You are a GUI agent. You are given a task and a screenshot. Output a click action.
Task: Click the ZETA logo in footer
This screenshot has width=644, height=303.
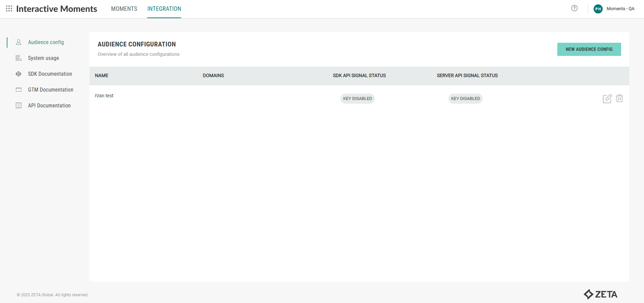600,294
